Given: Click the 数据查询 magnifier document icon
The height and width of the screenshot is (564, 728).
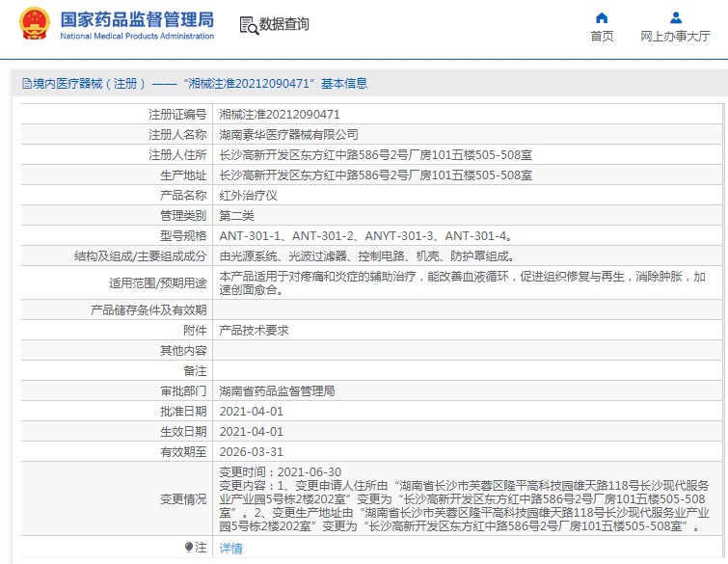Looking at the screenshot, I should [x=248, y=26].
